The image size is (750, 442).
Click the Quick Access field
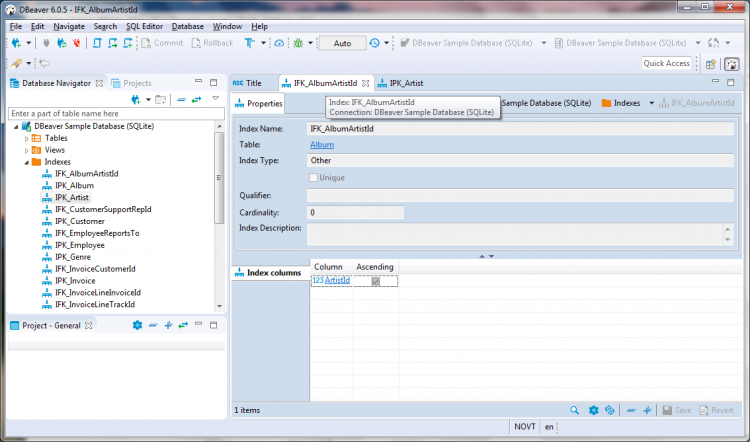(666, 63)
